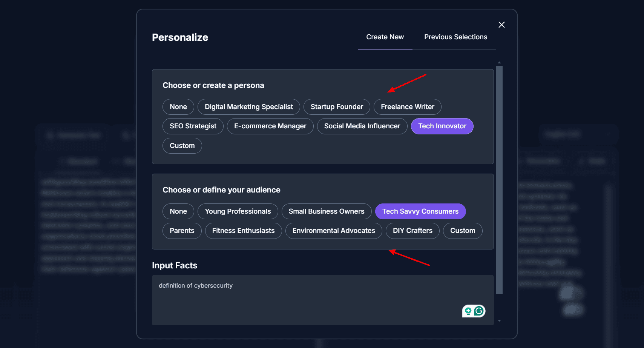Deselect the Tech Innovator persona
Screen dimensions: 644x348
(x=442, y=126)
